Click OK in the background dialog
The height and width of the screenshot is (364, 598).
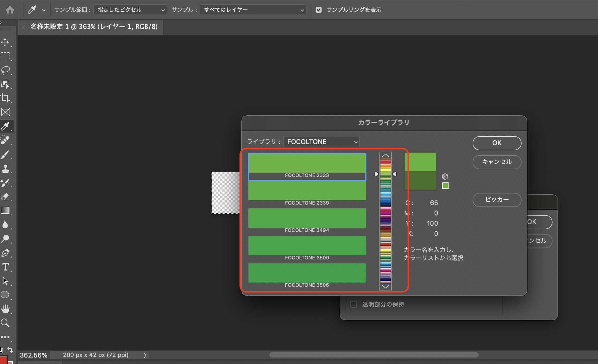point(539,222)
